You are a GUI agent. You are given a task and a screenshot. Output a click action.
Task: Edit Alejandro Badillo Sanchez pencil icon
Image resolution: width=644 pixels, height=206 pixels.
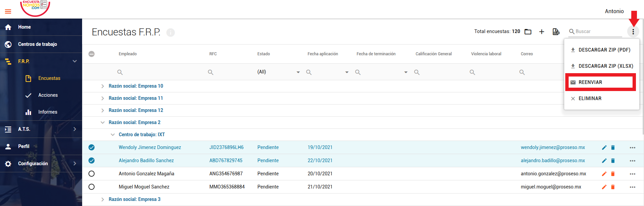(x=604, y=160)
